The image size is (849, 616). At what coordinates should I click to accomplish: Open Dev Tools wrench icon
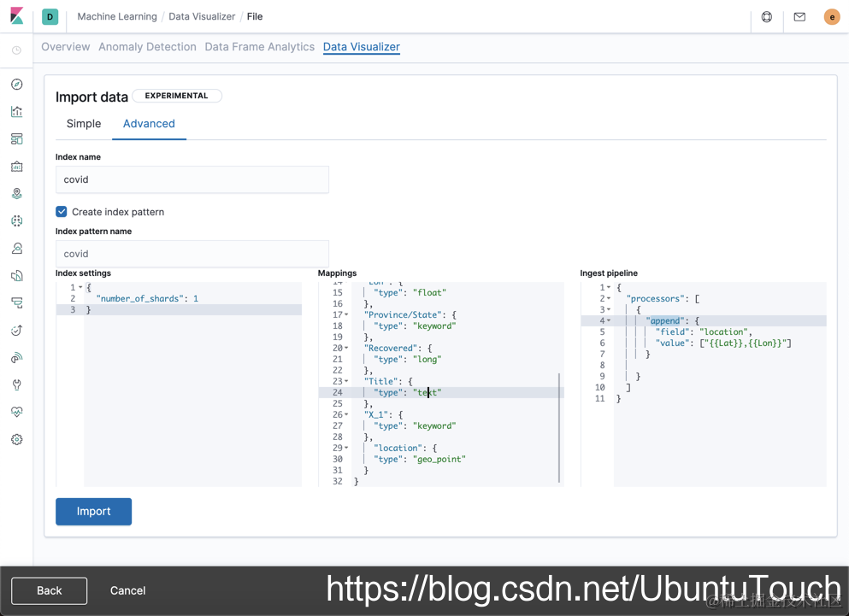point(17,384)
